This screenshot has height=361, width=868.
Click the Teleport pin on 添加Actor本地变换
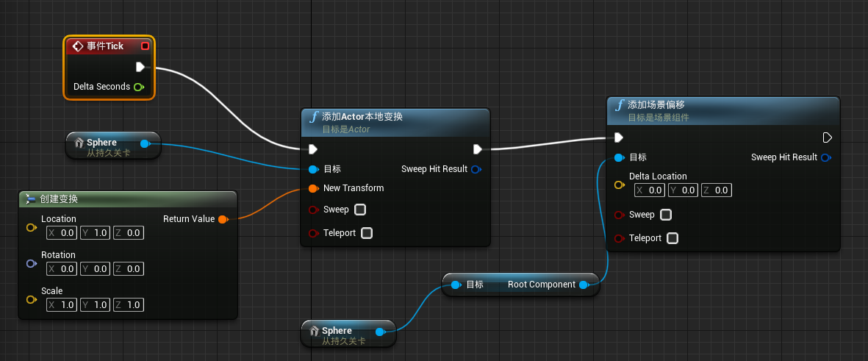pos(313,233)
